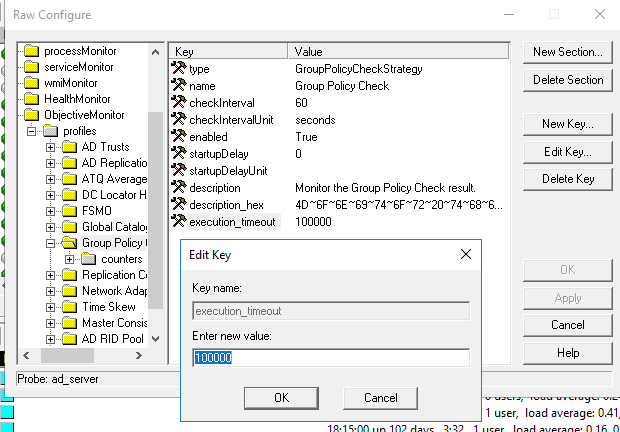The width and height of the screenshot is (620, 432).
Task: Expand the FSMO profile node
Action: (51, 211)
